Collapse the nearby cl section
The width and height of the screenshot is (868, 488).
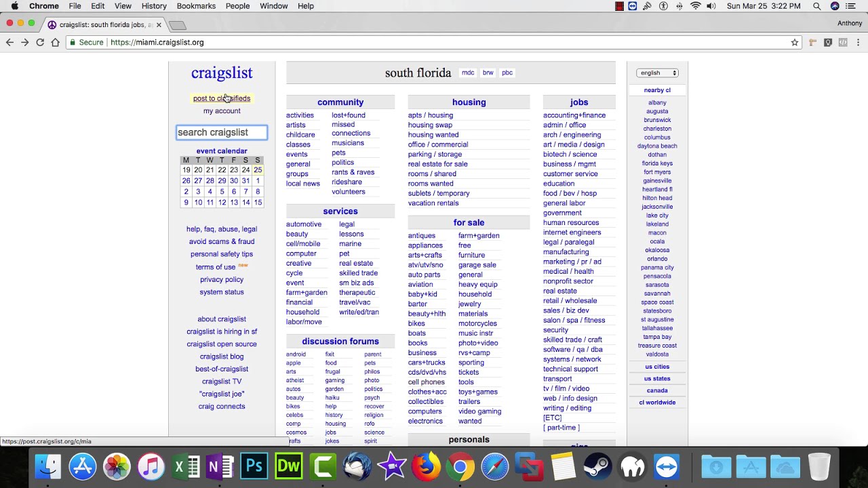[657, 90]
